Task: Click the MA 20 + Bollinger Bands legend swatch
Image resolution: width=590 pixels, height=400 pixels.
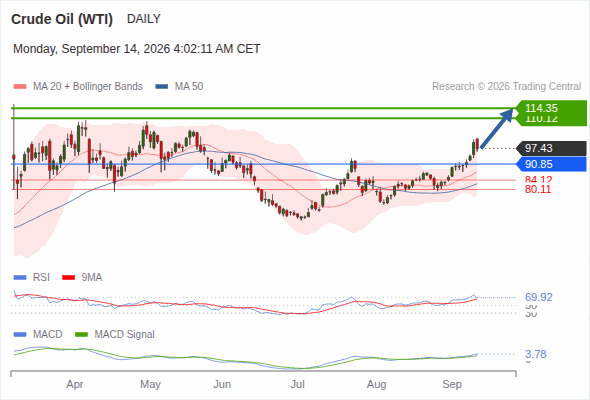Action: (20, 87)
